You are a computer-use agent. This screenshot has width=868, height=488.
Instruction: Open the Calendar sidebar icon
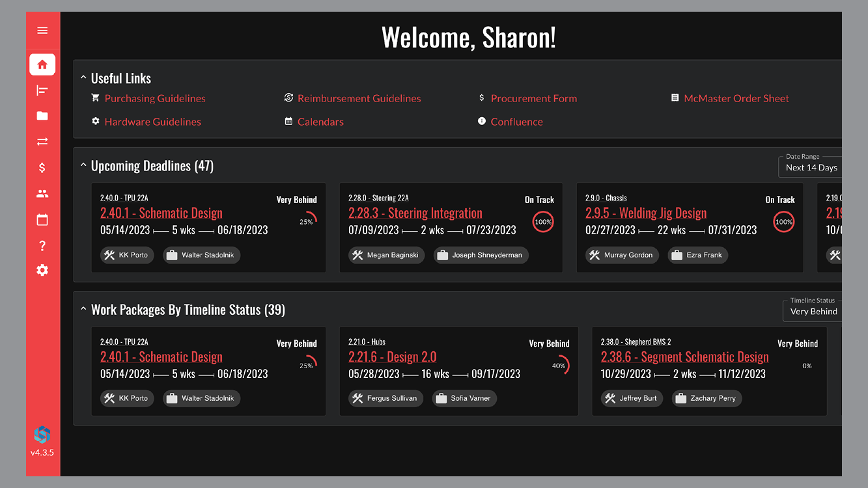point(42,220)
